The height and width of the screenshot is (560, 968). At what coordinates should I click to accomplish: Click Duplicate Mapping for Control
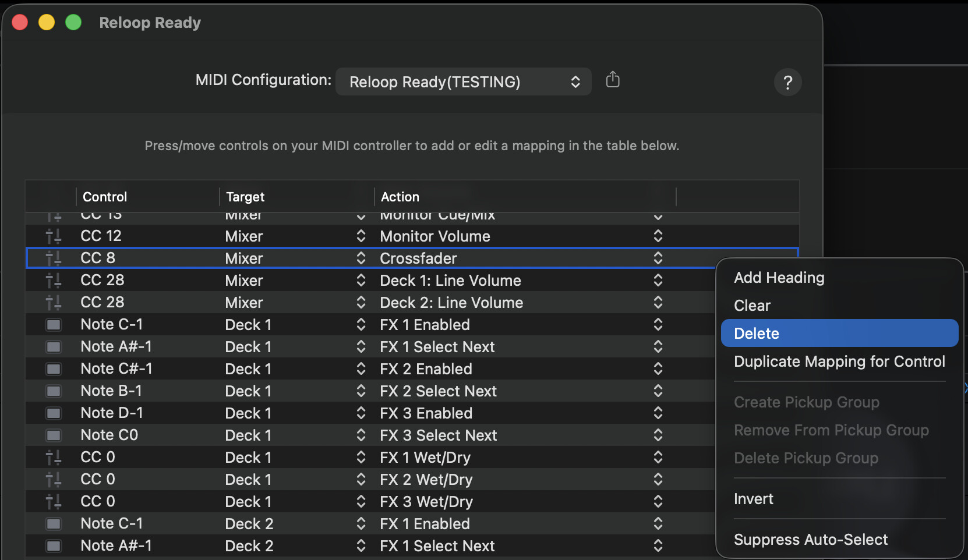point(839,361)
